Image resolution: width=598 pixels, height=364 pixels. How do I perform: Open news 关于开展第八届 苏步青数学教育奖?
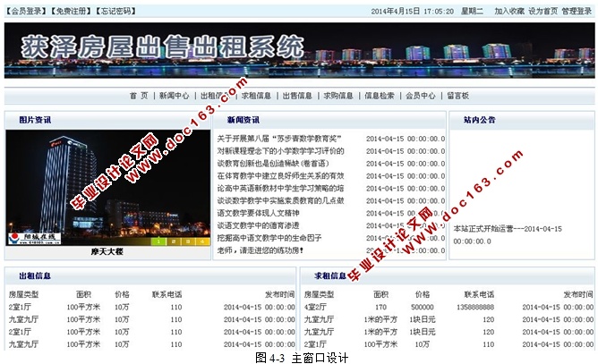(279, 139)
